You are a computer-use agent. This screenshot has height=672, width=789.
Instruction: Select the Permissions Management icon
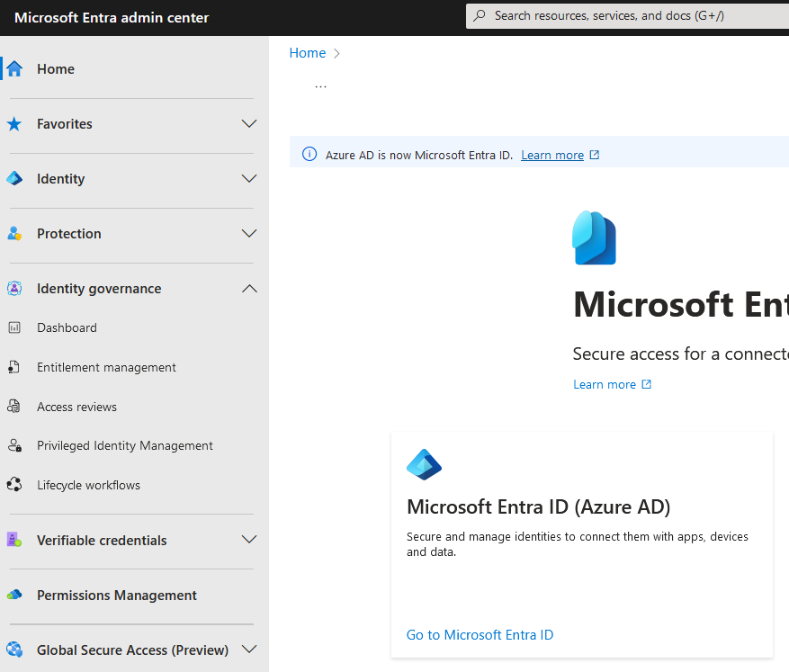(14, 595)
